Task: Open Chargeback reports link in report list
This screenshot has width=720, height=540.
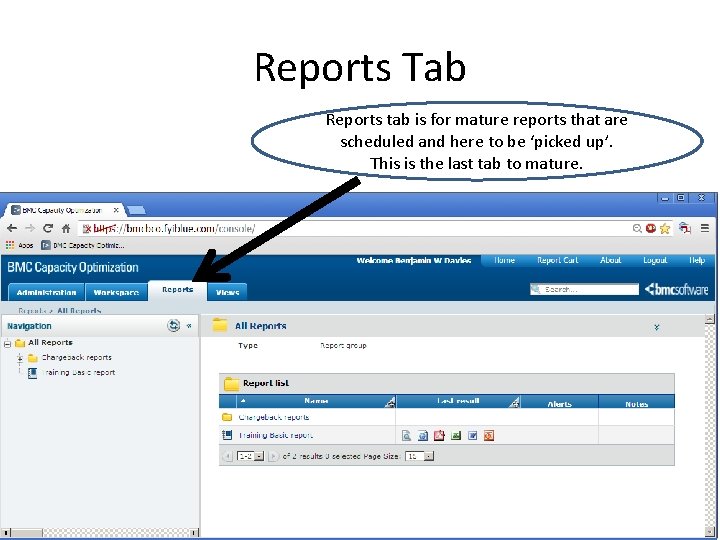Action: [274, 417]
